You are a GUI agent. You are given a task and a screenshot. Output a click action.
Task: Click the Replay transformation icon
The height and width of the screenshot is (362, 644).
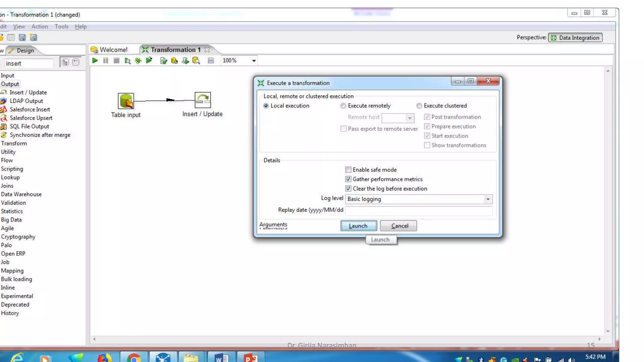coord(149,60)
